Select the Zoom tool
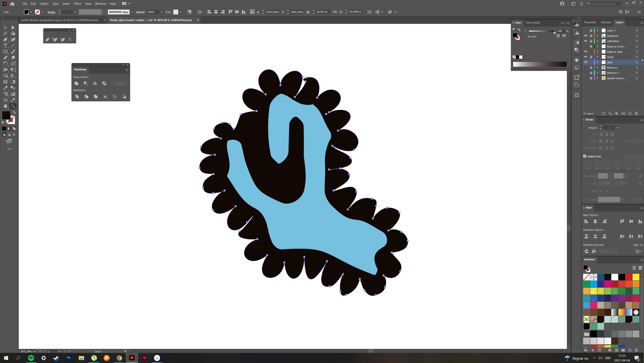 13,106
